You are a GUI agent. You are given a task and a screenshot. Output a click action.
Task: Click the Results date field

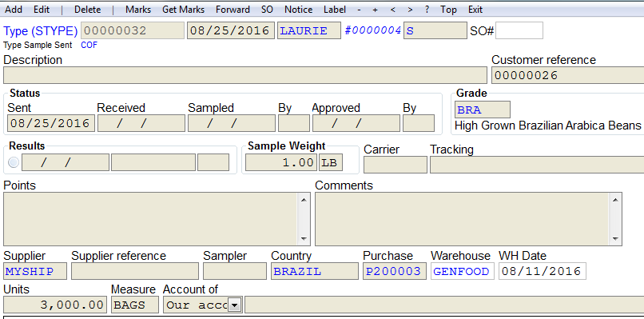point(66,162)
